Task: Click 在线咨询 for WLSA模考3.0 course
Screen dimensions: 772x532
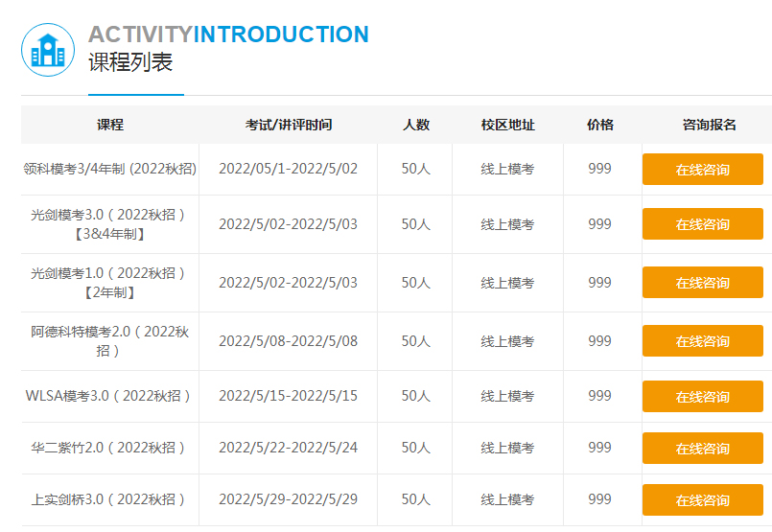Action: coord(702,397)
